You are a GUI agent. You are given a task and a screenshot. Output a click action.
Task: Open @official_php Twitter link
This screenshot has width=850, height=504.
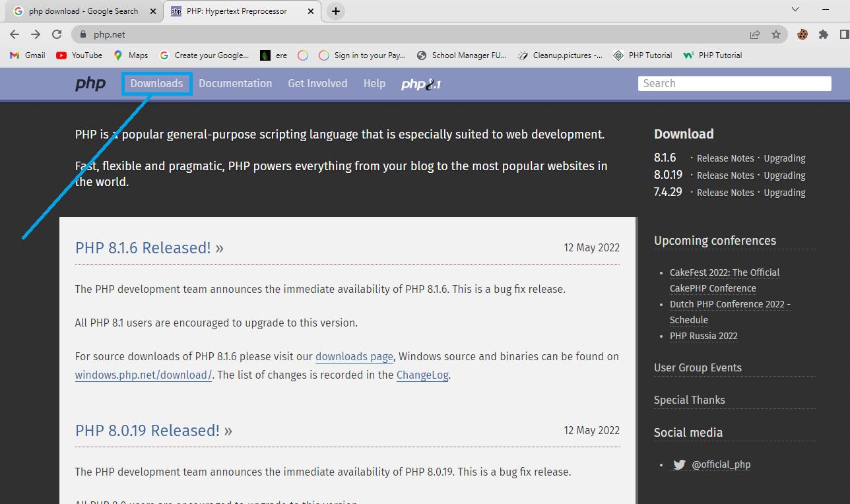click(721, 464)
